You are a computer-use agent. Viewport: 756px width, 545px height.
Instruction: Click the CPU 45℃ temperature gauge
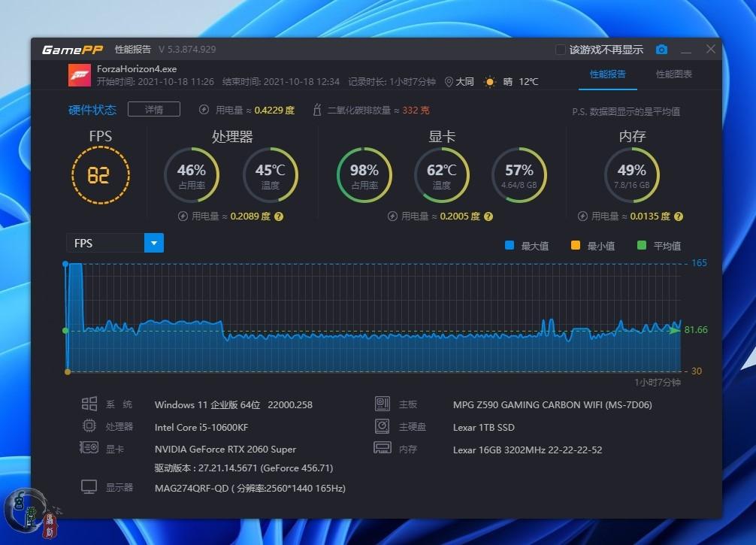pyautogui.click(x=270, y=175)
